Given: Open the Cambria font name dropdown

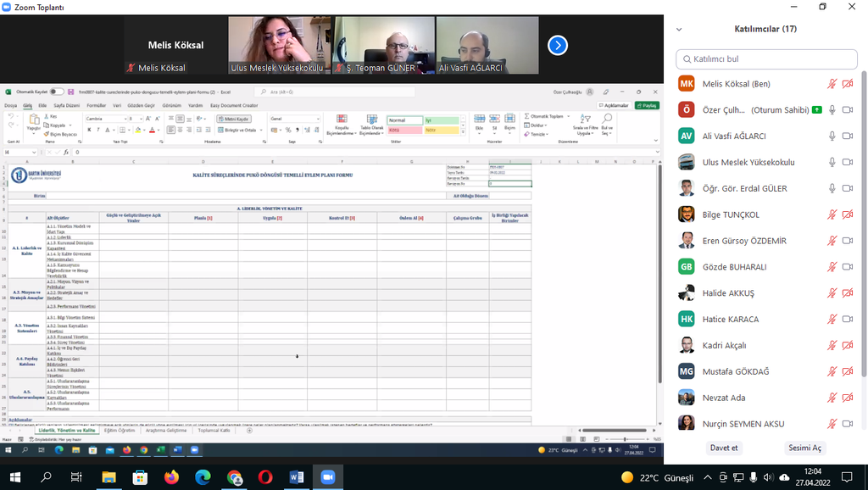Looking at the screenshot, I should coord(125,119).
